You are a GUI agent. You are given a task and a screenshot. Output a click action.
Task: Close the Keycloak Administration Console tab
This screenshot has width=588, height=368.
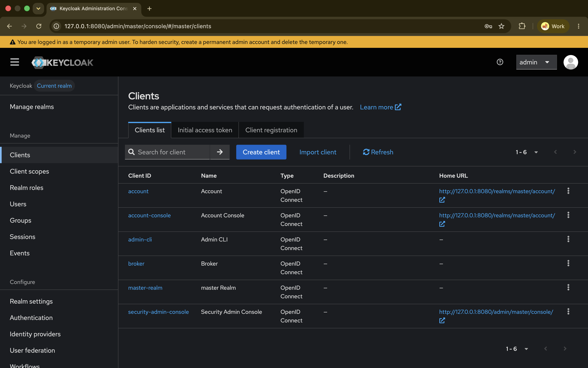(135, 9)
